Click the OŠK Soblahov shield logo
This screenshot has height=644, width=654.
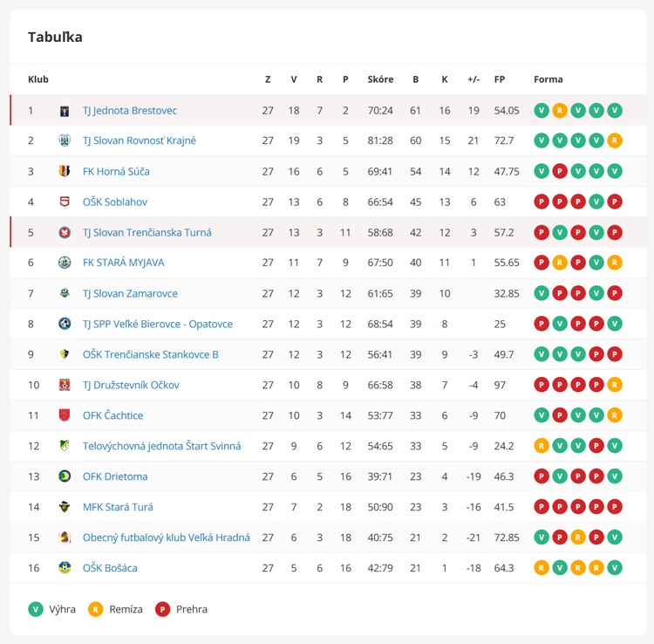(65, 202)
